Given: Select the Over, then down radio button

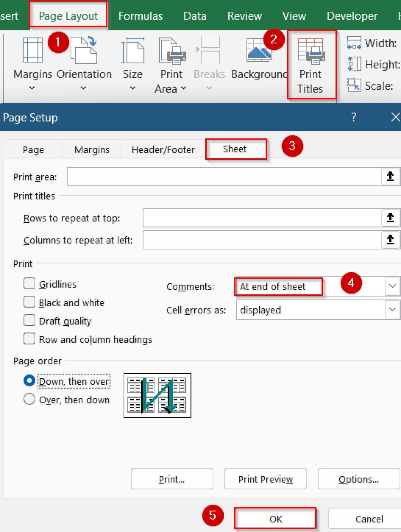Looking at the screenshot, I should (29, 399).
